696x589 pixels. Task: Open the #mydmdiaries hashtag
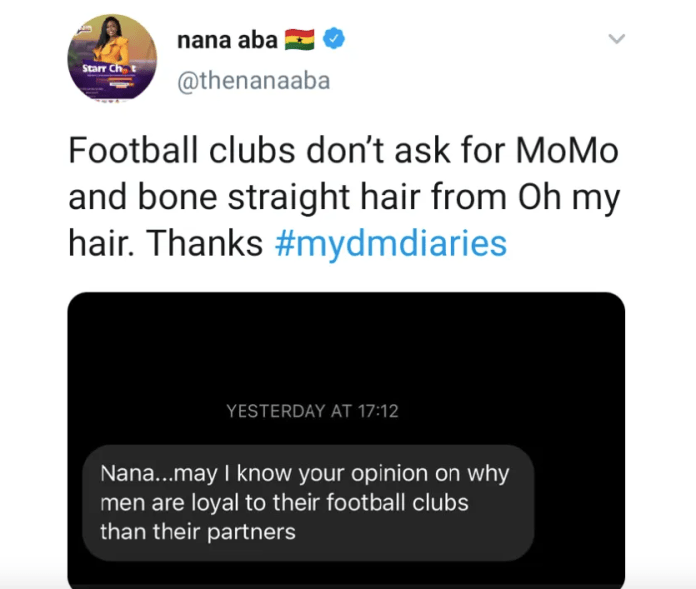click(391, 243)
